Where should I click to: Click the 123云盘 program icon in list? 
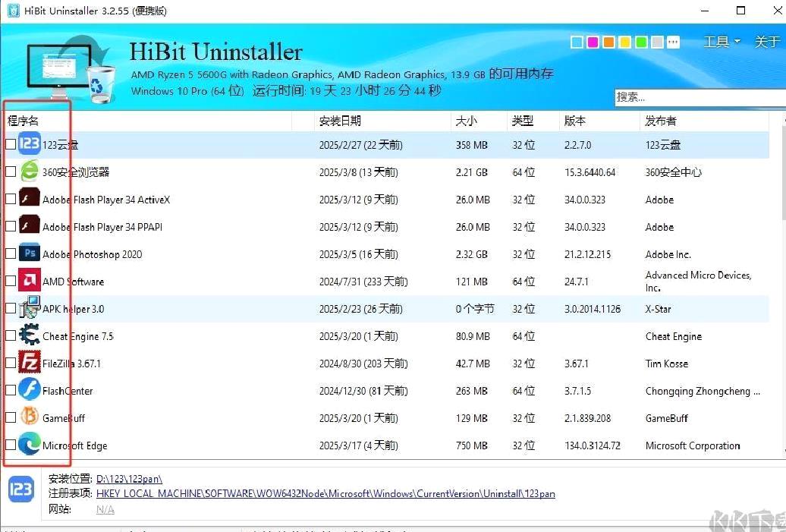pyautogui.click(x=30, y=144)
